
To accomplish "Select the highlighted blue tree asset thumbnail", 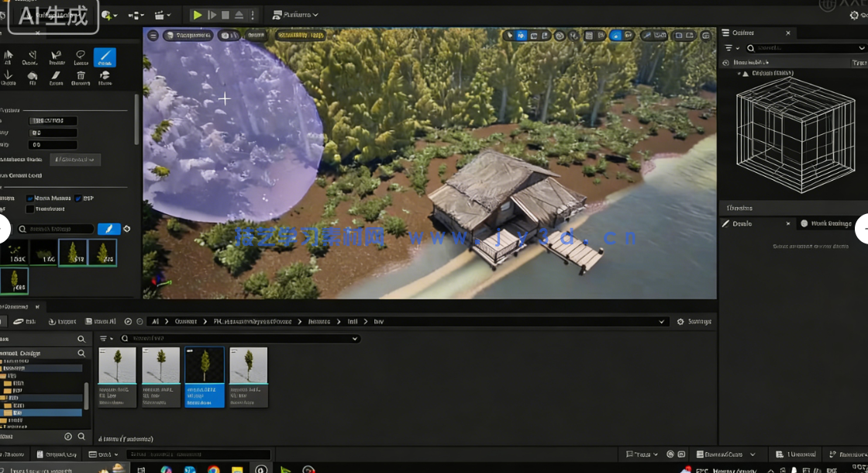I will [205, 376].
